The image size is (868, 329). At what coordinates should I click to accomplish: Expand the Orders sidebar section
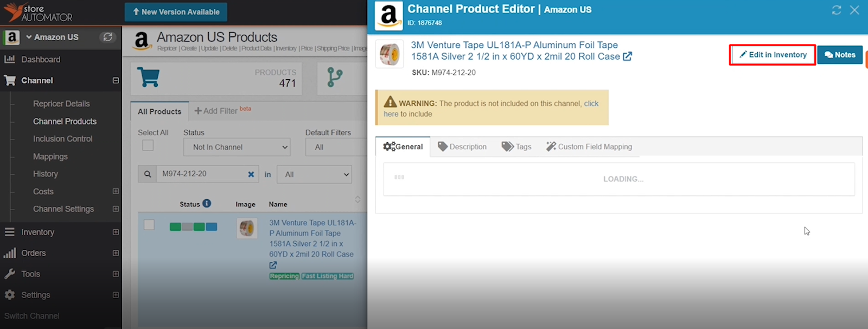[x=116, y=253]
